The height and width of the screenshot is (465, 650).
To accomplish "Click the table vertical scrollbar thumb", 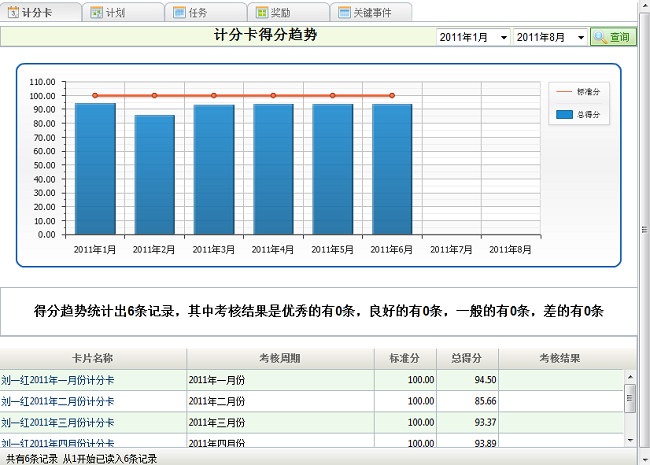I will 630,398.
